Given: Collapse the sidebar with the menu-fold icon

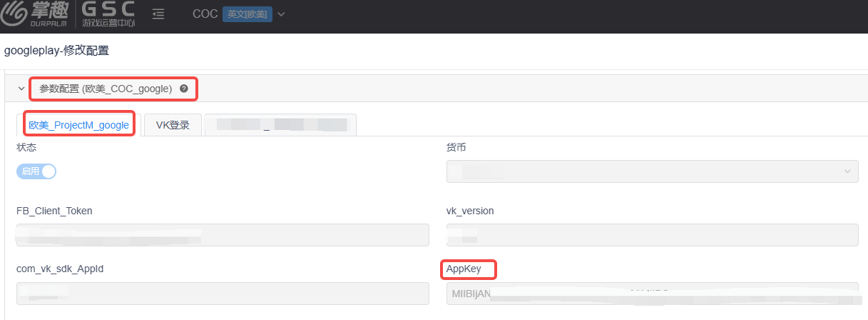Looking at the screenshot, I should pyautogui.click(x=158, y=14).
